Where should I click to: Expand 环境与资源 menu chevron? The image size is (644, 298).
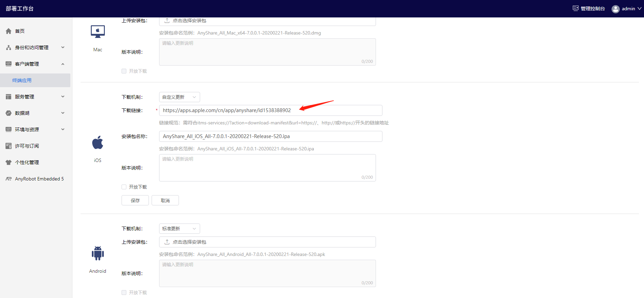(63, 130)
